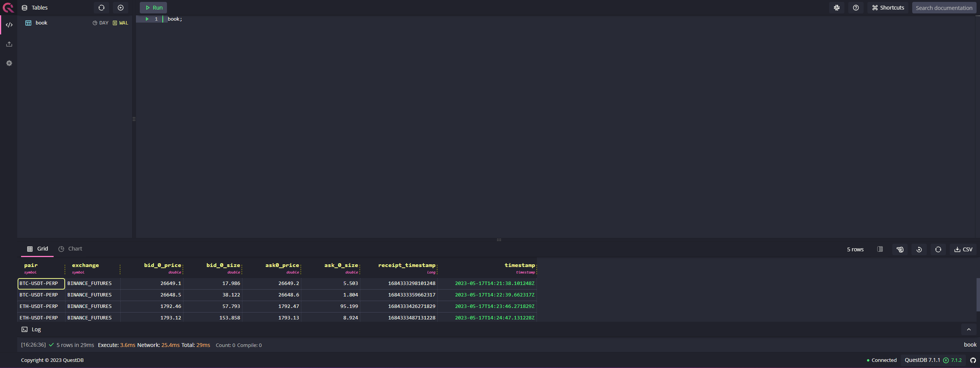980x368 pixels.
Task: Toggle the widgets icon in the top toolbar
Action: pyautogui.click(x=837, y=7)
